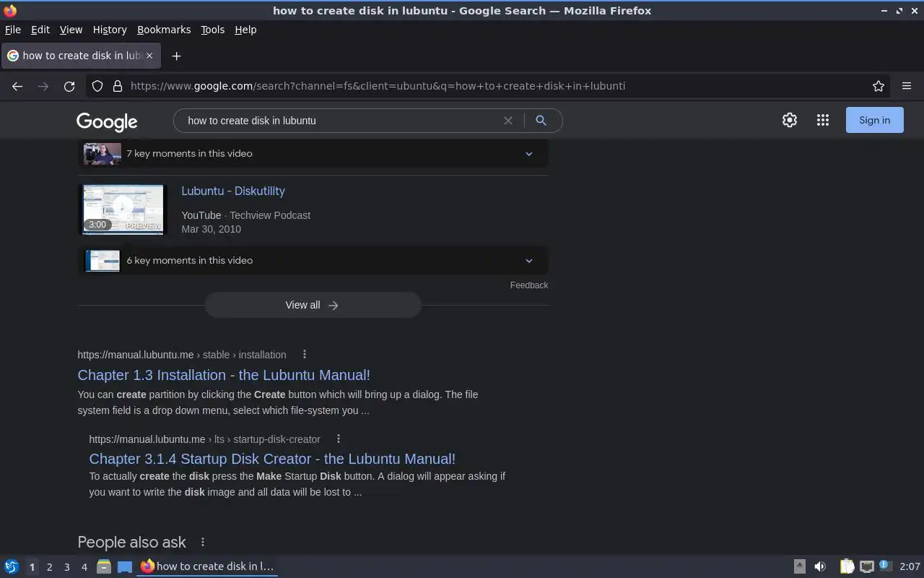
Task: Go to Google homepage via logo
Action: [x=107, y=122]
